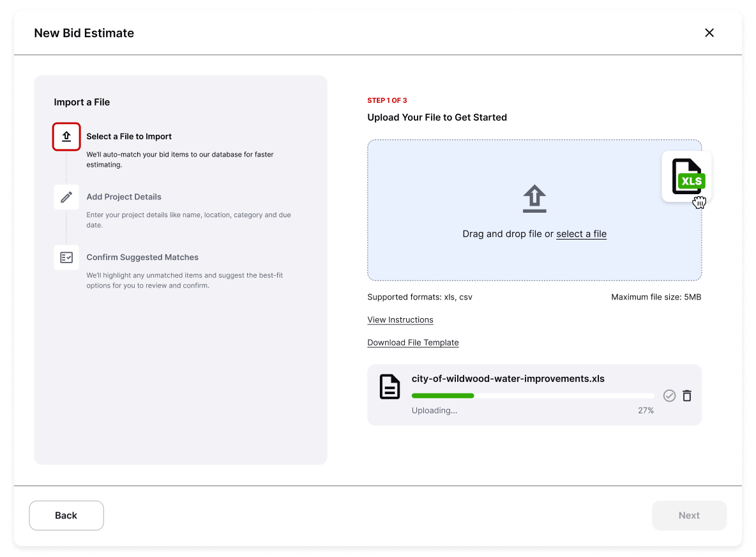Open the View Instructions link
This screenshot has height=557, width=756.
400,319
